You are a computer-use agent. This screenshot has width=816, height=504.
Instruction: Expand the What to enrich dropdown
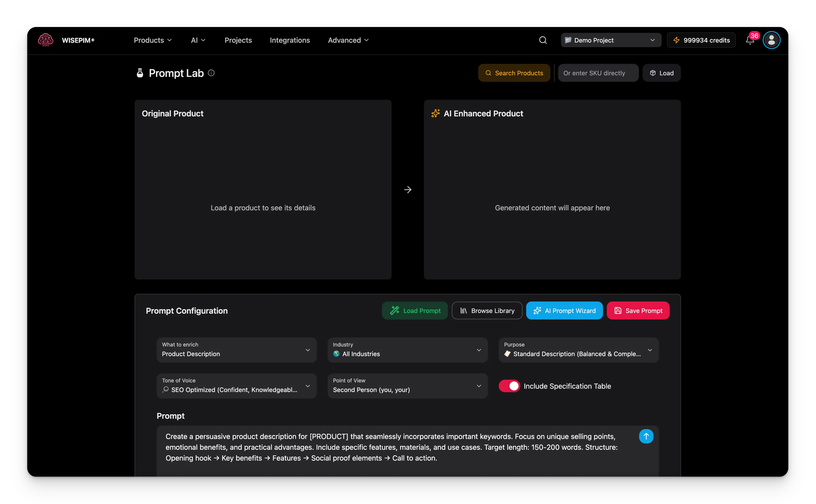(x=236, y=350)
